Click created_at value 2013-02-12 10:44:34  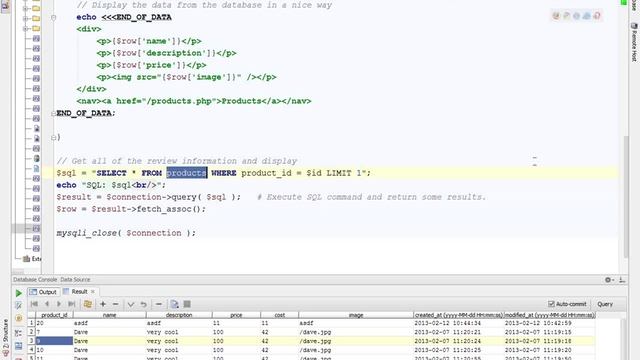(x=447, y=323)
